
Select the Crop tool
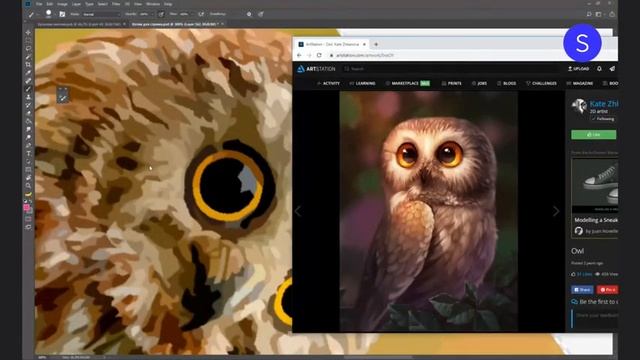pos(28,64)
